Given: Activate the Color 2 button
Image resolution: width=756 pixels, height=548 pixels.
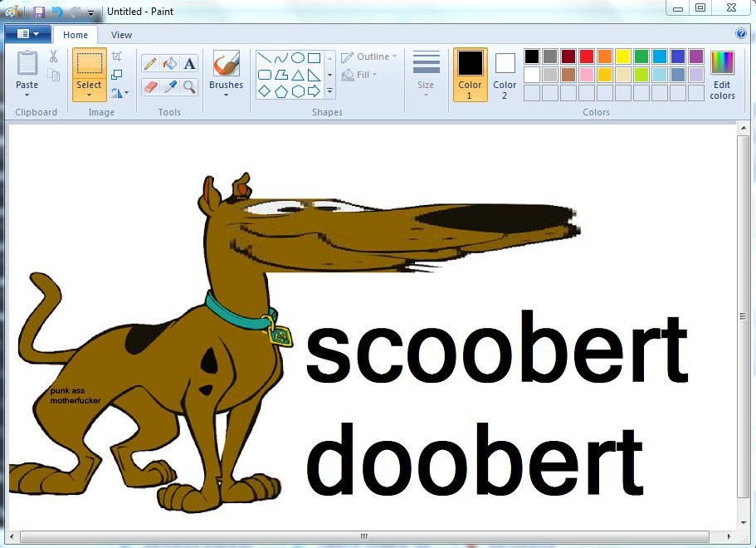Looking at the screenshot, I should (505, 74).
